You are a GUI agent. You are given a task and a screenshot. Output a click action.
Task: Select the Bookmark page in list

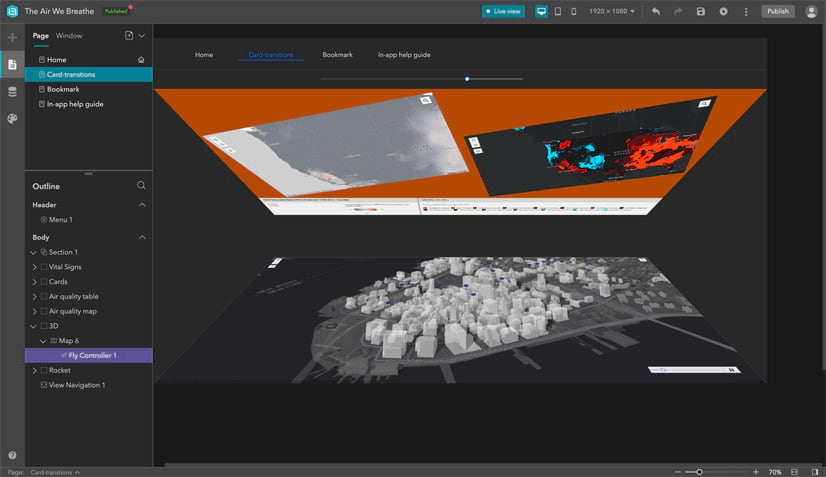tap(88, 89)
